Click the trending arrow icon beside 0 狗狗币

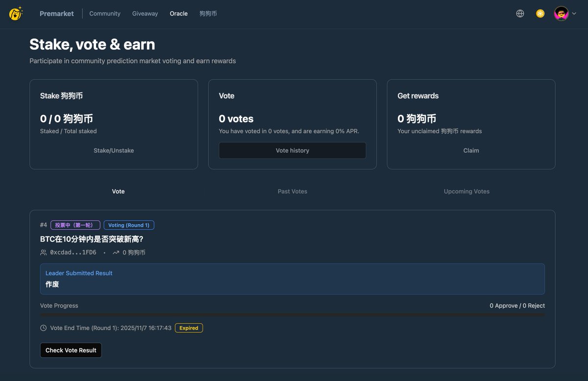pyautogui.click(x=116, y=253)
